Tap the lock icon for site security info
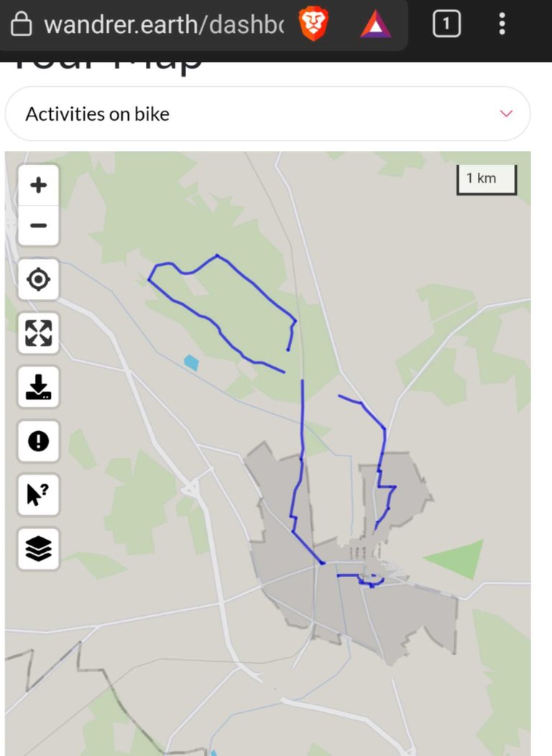The image size is (552, 756). coord(21,24)
